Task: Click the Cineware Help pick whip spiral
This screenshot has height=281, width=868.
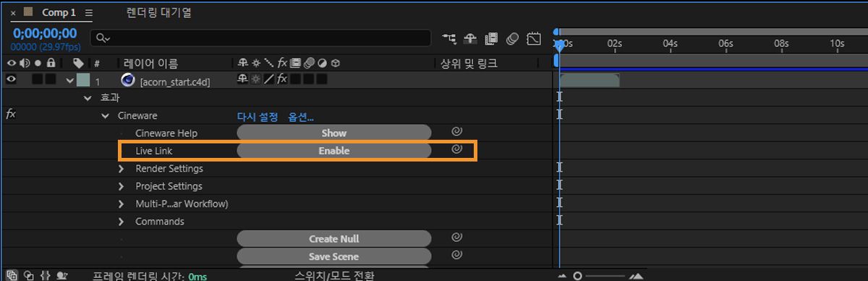Action: click(456, 132)
